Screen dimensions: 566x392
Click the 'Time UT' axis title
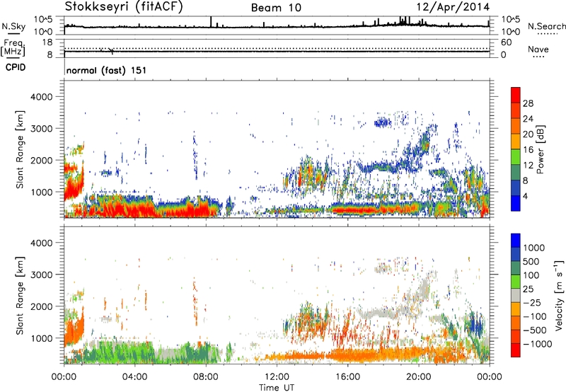coord(277,388)
